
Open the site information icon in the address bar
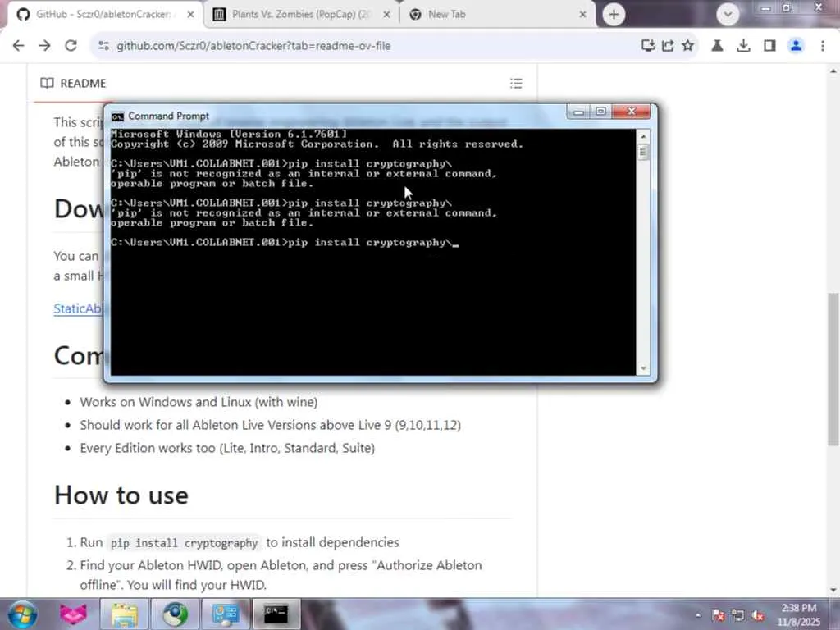pos(104,46)
